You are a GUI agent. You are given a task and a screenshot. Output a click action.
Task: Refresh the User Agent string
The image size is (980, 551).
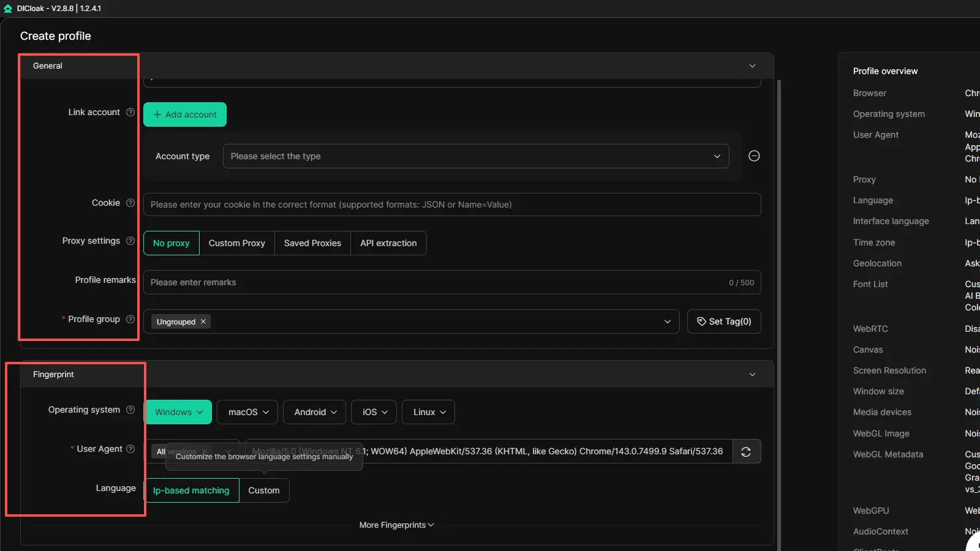coord(746,452)
